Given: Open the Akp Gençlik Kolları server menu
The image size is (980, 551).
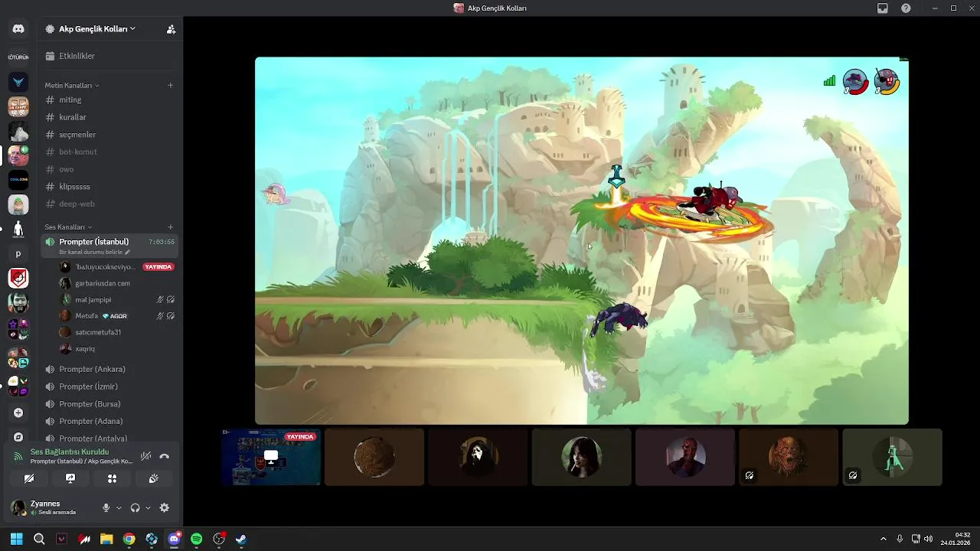Looking at the screenshot, I should pyautogui.click(x=97, y=29).
